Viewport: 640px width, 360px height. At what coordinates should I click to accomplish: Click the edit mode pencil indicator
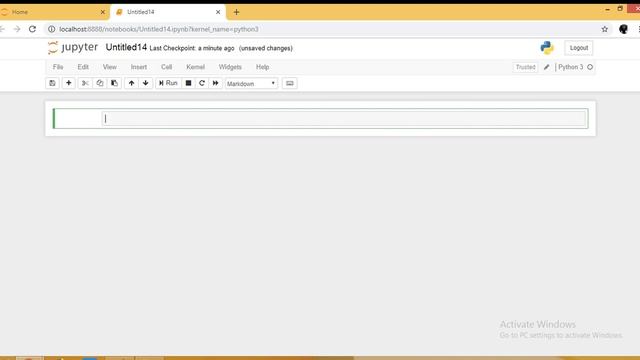(546, 67)
